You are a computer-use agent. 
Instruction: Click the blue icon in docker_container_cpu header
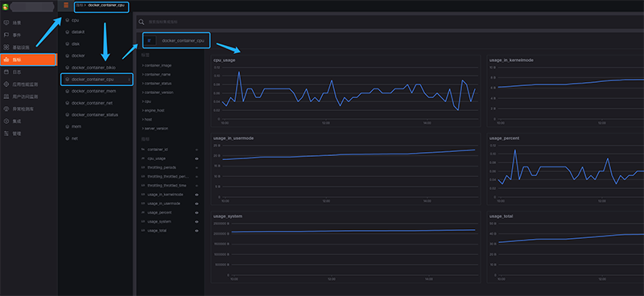pos(150,41)
